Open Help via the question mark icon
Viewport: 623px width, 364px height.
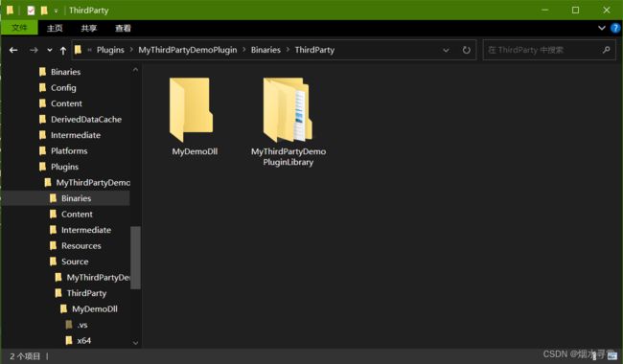615,28
